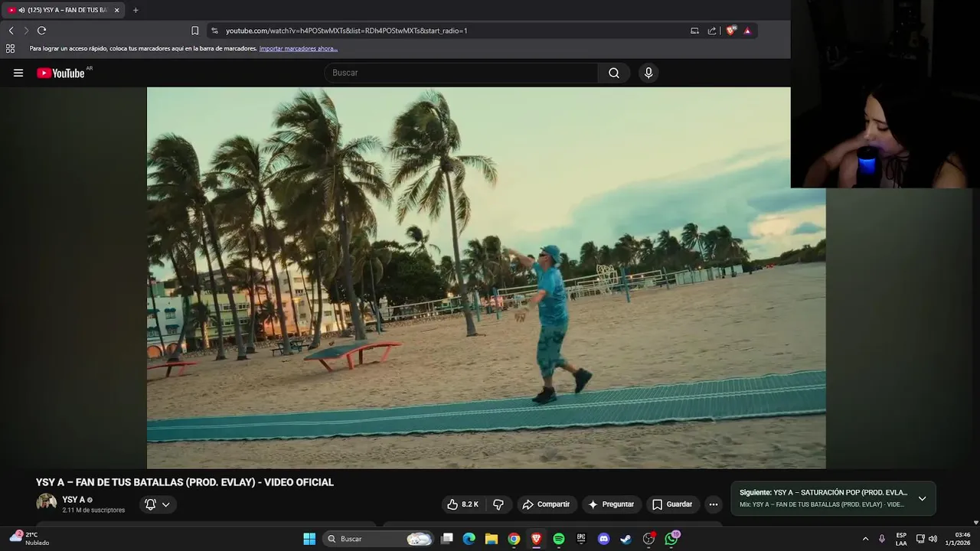
Task: Click the YSY A verified badge
Action: coord(90,500)
